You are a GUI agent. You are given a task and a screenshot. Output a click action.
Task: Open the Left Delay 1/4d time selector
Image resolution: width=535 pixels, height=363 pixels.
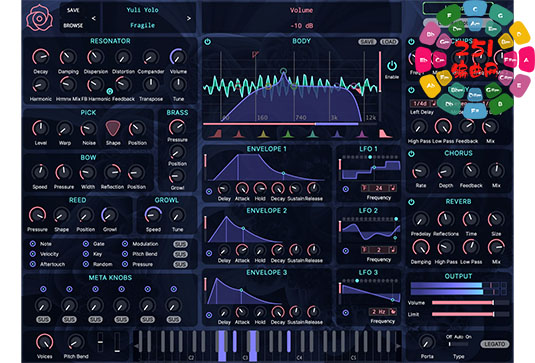click(423, 103)
